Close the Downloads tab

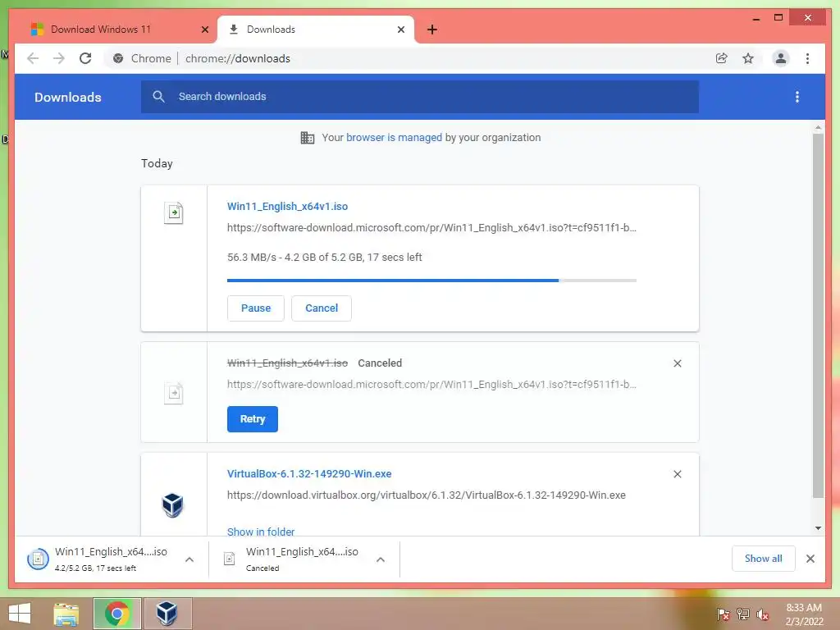[x=400, y=30]
